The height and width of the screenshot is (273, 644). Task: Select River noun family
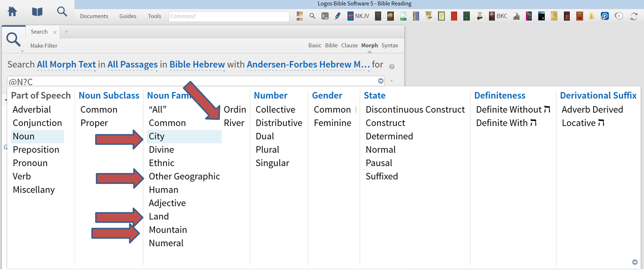[234, 123]
